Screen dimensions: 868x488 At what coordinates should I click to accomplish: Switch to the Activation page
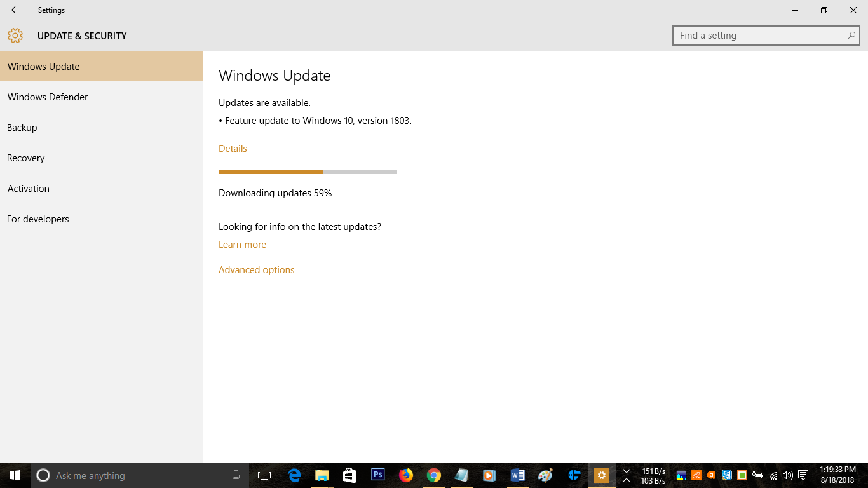(102, 188)
